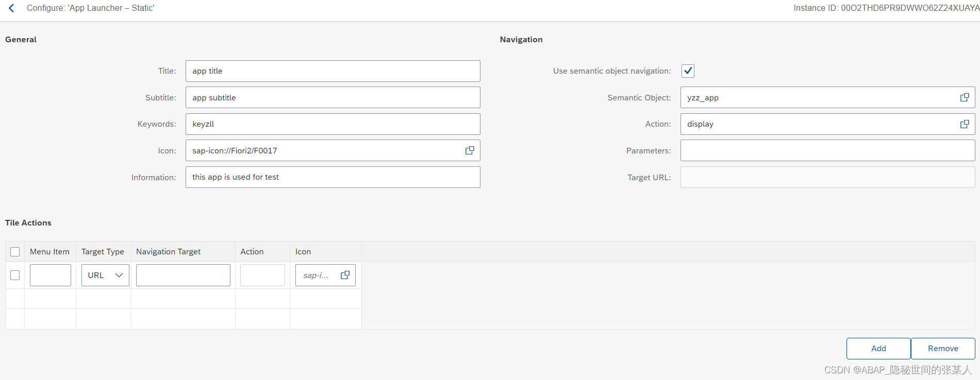
Task: Click the Action input in Tile Actions row
Action: pyautogui.click(x=262, y=275)
